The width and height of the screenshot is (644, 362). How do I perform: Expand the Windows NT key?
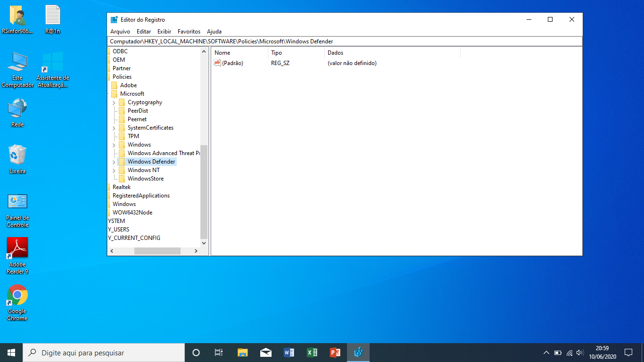[x=114, y=171]
